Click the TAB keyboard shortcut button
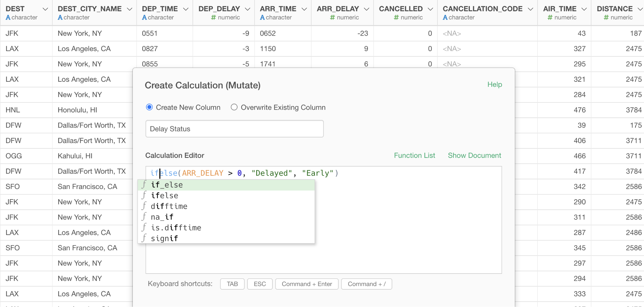Image resolution: width=644 pixels, height=307 pixels. 232,284
